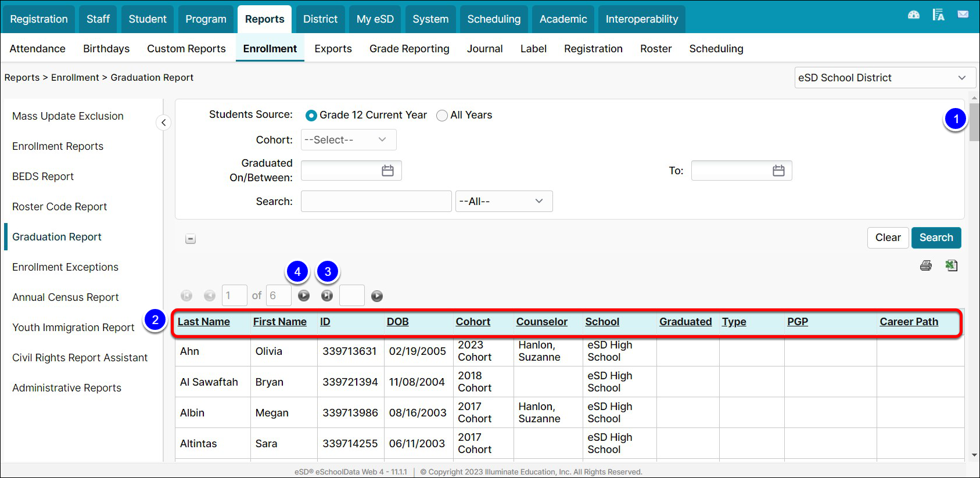The image size is (980, 478).
Task: Open calendar picker for the To date
Action: (x=778, y=171)
